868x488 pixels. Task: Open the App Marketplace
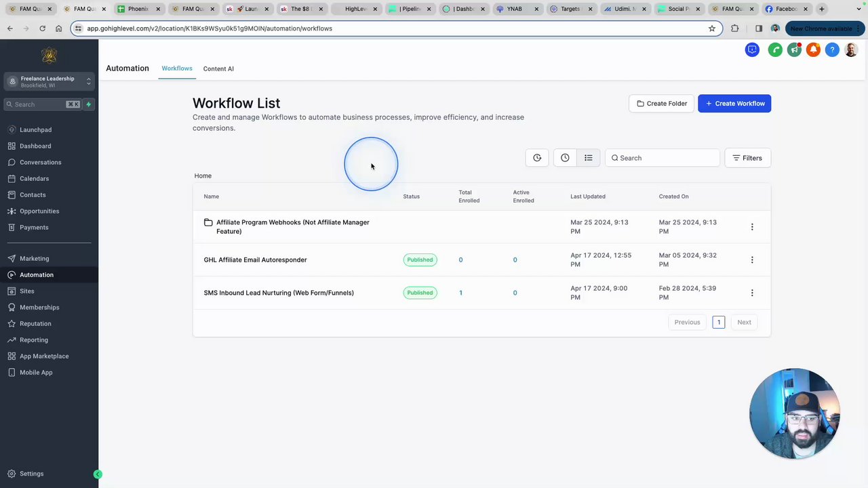tap(44, 356)
